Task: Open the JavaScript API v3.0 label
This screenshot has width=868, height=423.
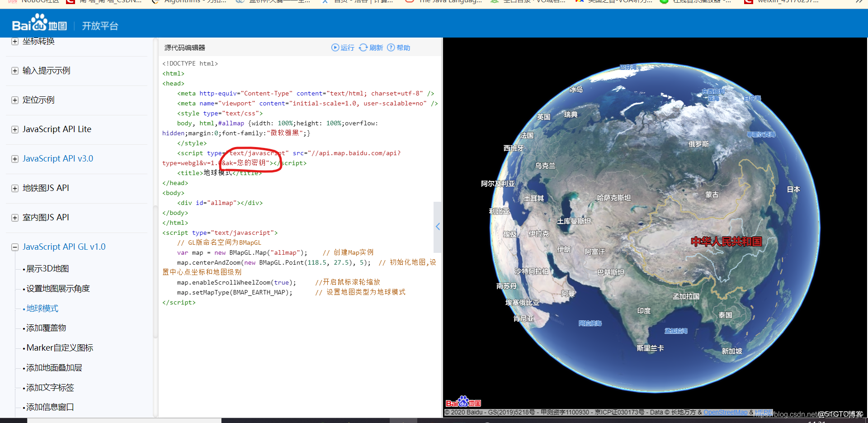Action: pos(58,159)
